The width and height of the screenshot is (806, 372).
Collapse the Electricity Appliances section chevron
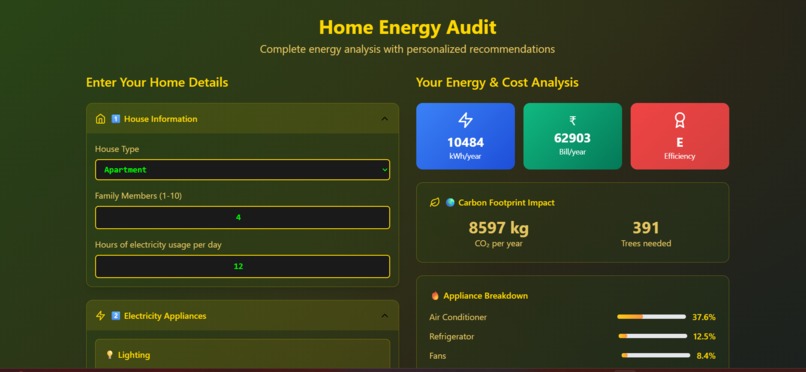click(384, 315)
